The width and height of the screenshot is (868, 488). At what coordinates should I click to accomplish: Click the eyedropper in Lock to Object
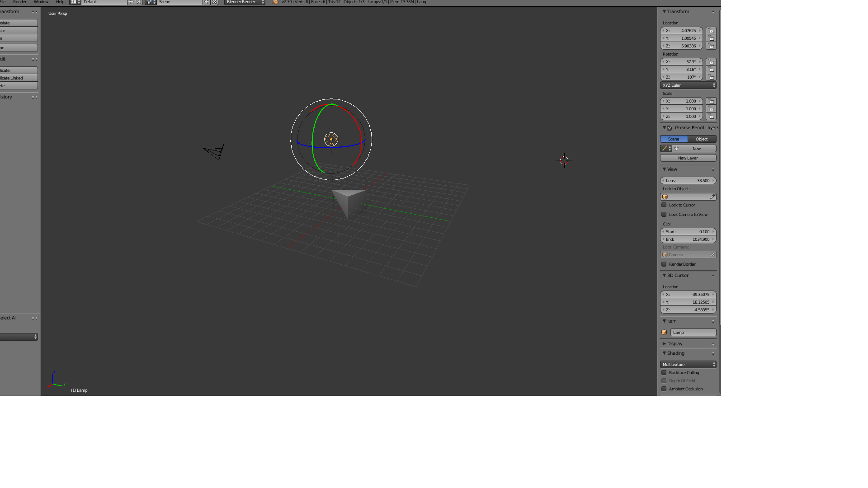(712, 197)
